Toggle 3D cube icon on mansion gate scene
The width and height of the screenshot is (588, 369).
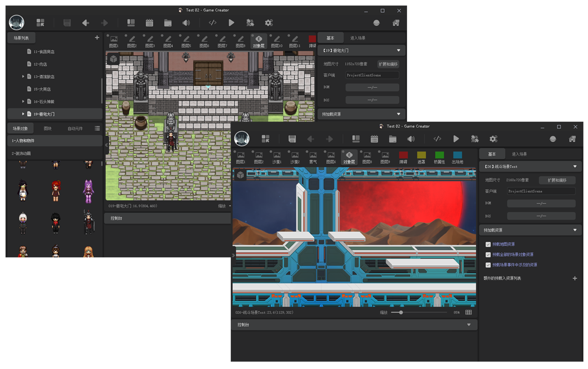click(x=113, y=59)
